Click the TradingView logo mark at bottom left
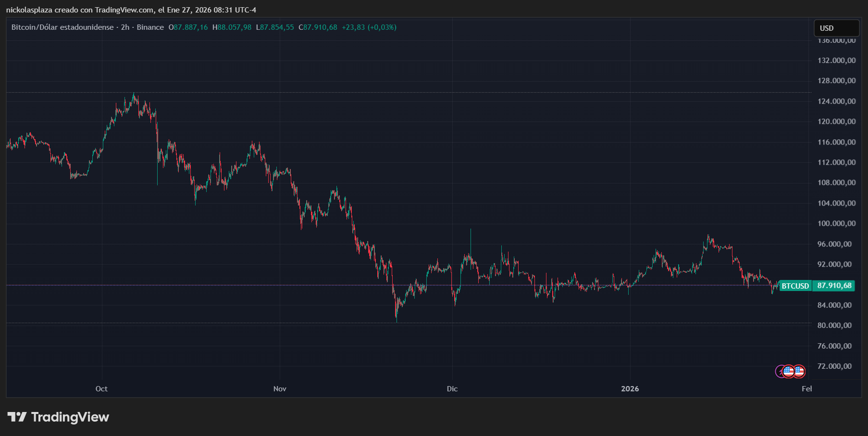Image resolution: width=868 pixels, height=436 pixels. coord(17,417)
